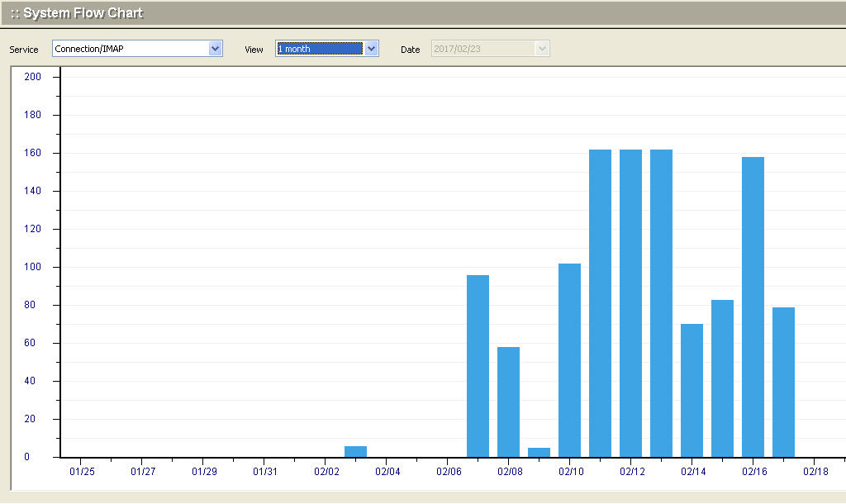Click the tall bar at 02/16
846x504 pixels.
[753, 306]
